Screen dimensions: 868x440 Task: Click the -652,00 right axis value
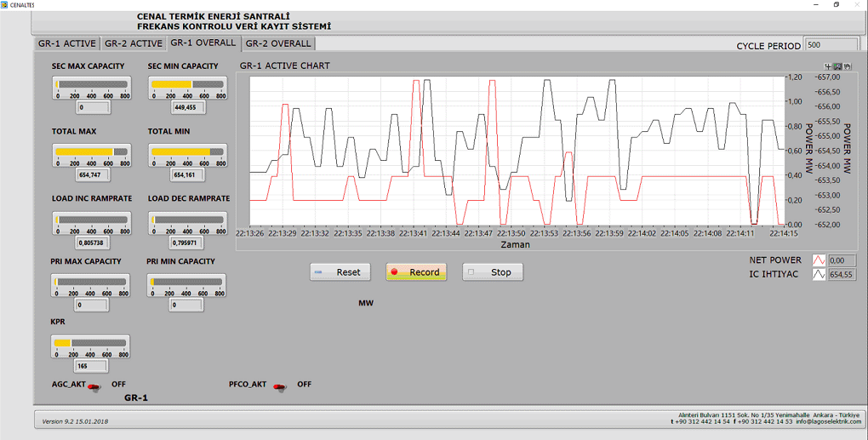[x=828, y=225]
